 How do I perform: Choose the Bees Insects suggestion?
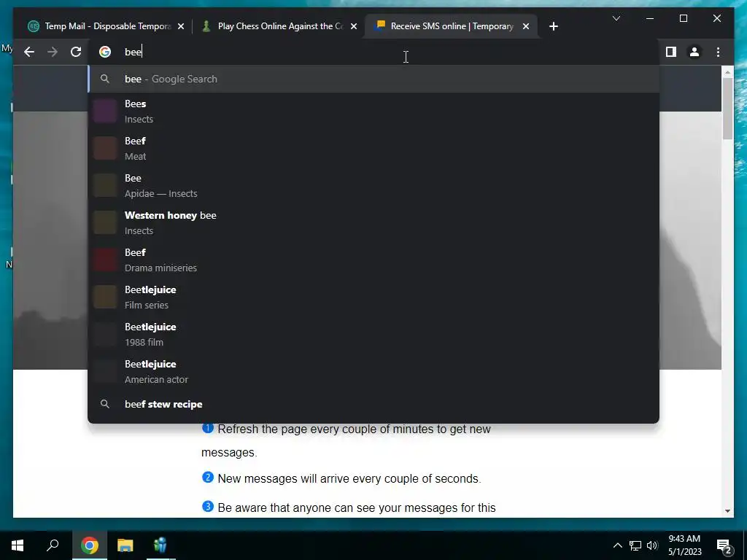pos(373,112)
